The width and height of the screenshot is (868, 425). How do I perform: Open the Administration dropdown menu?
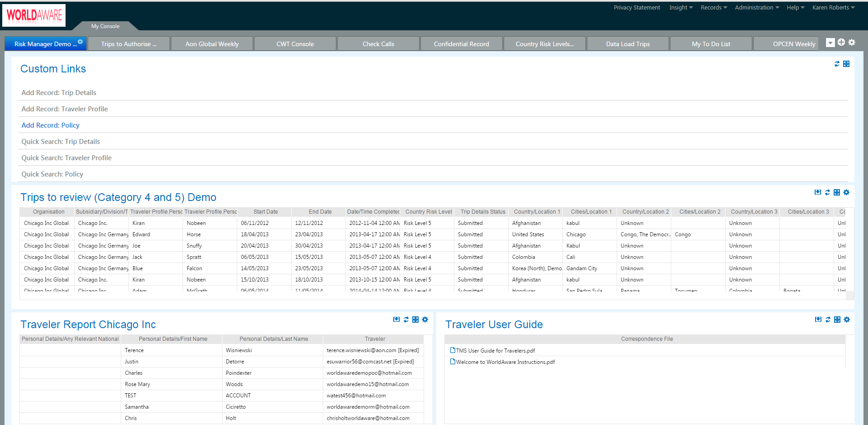pyautogui.click(x=757, y=8)
